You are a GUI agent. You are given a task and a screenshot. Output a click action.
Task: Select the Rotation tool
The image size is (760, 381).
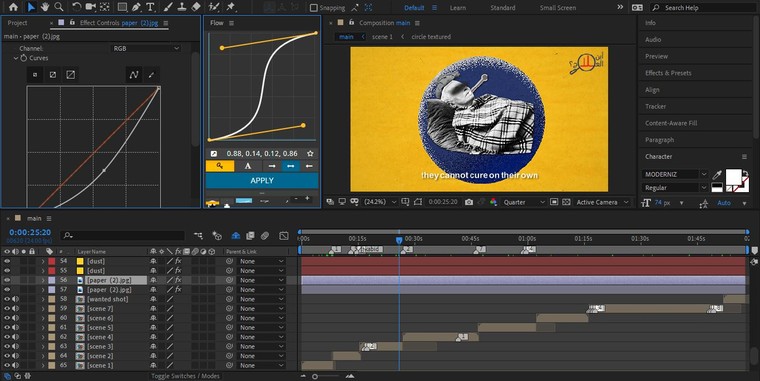76,7
